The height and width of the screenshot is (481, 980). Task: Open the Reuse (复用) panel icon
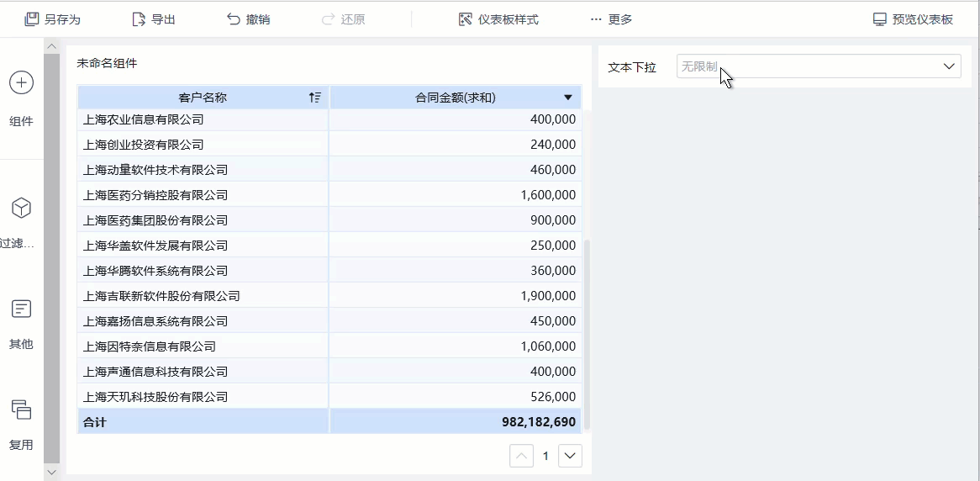point(21,410)
